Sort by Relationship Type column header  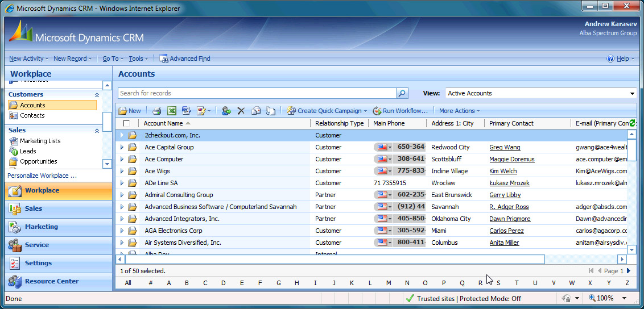339,123
